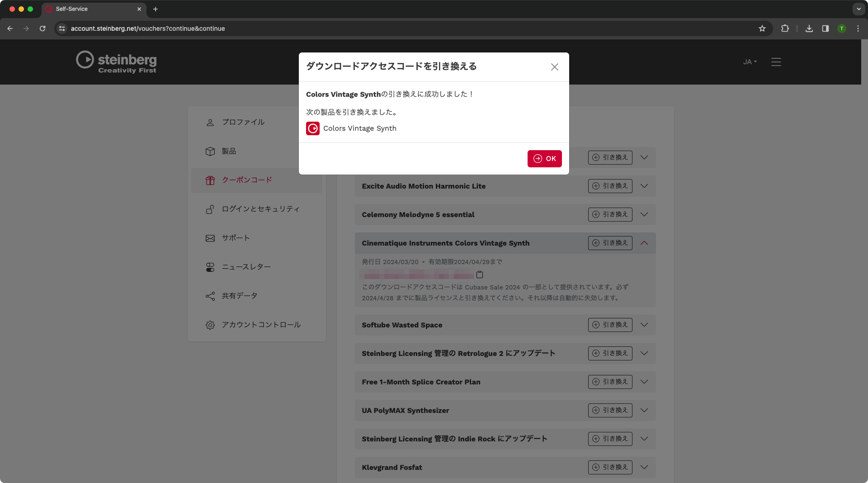The image size is (868, 483).
Task: Expand the UA PolyMAX Synthesizer row
Action: 644,410
